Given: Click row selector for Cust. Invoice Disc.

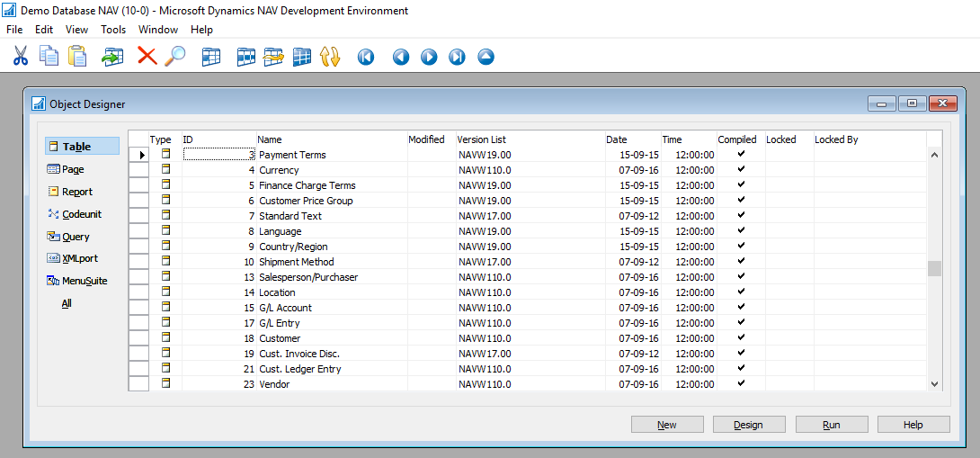Looking at the screenshot, I should tap(138, 354).
